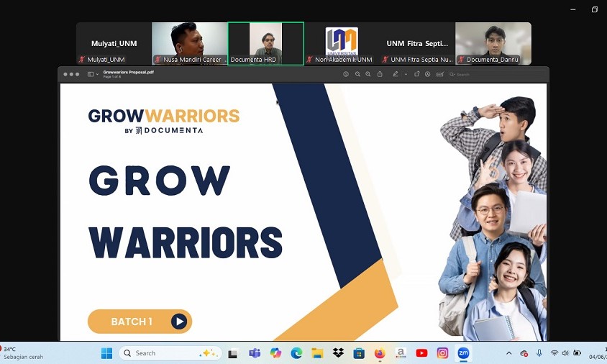This screenshot has height=364, width=607.
Task: Launch Microsoft Edge from the taskbar
Action: click(x=296, y=353)
